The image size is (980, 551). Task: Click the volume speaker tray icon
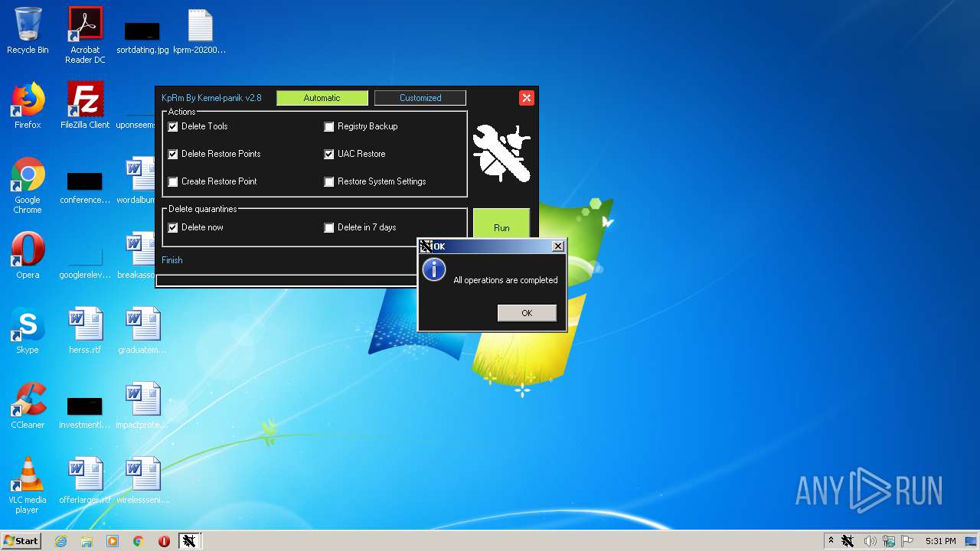tap(870, 541)
